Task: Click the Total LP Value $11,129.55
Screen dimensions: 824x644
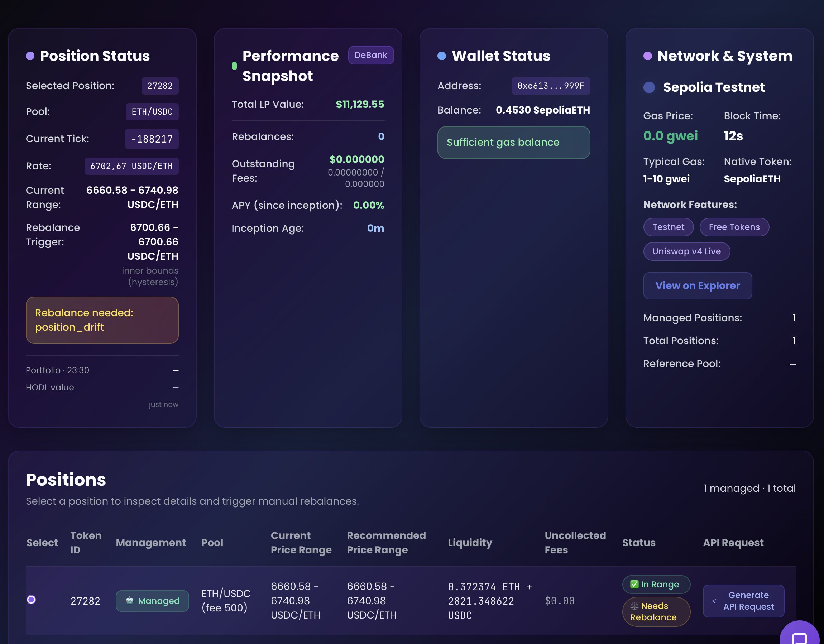Action: point(360,104)
